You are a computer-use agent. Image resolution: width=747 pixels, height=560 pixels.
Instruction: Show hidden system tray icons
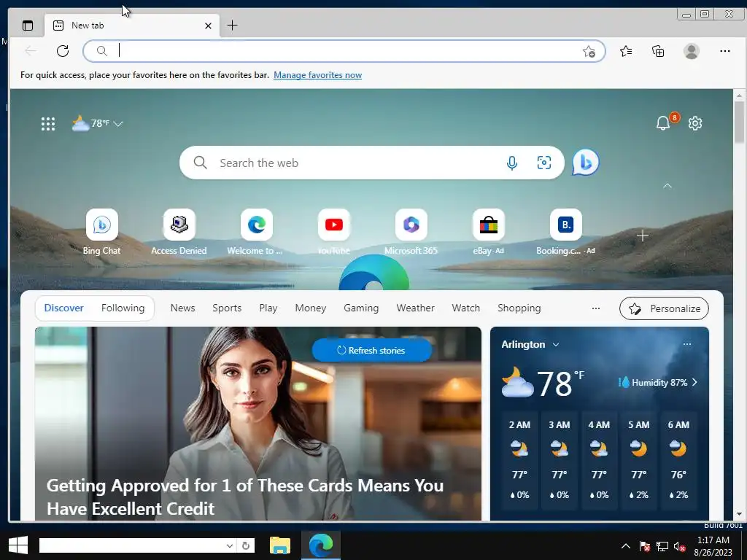[625, 546]
